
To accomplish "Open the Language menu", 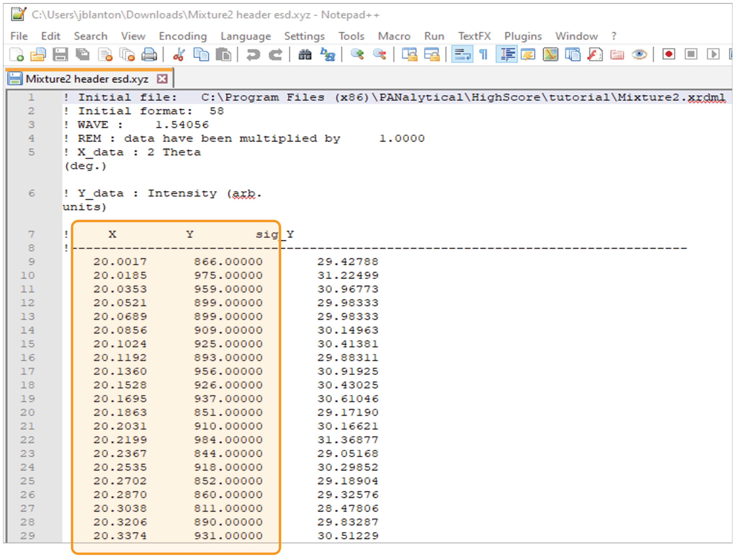I will [x=246, y=36].
